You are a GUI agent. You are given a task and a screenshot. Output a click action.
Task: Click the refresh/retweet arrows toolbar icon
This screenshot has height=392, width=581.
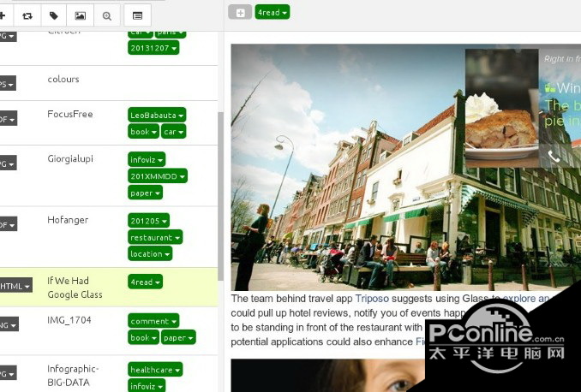(27, 15)
